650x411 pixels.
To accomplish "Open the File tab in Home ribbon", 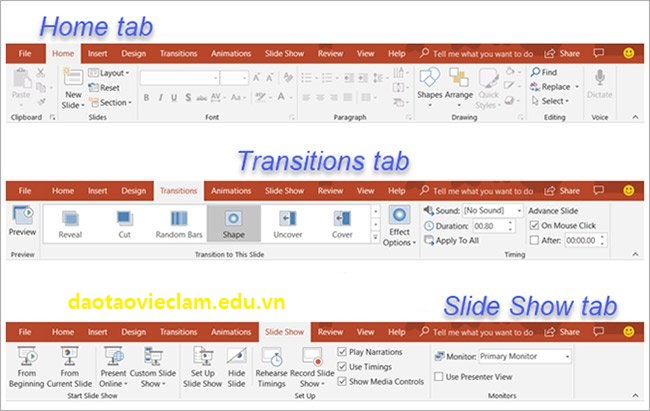I will coord(25,54).
